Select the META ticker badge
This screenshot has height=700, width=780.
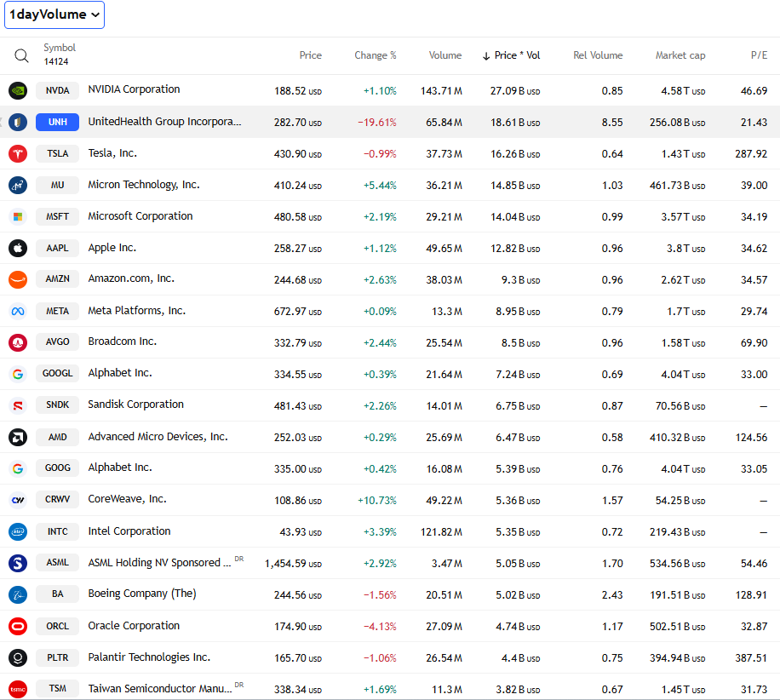click(58, 311)
